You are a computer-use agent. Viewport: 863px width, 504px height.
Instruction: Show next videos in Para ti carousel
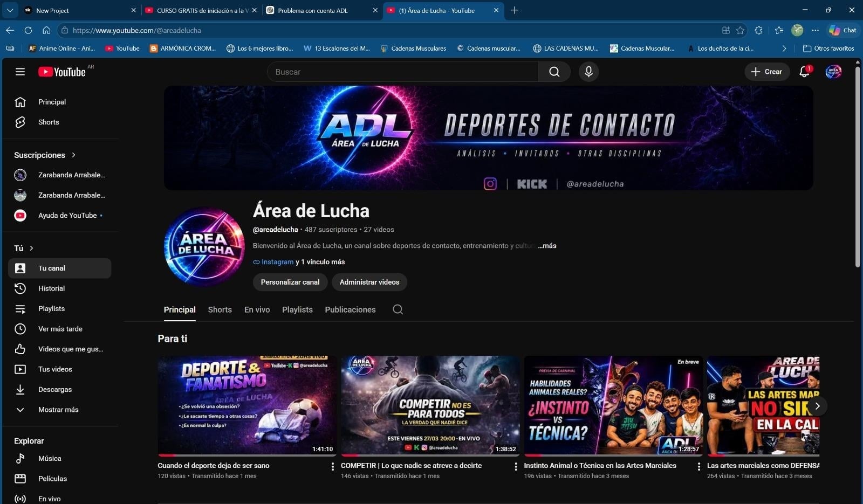[817, 406]
